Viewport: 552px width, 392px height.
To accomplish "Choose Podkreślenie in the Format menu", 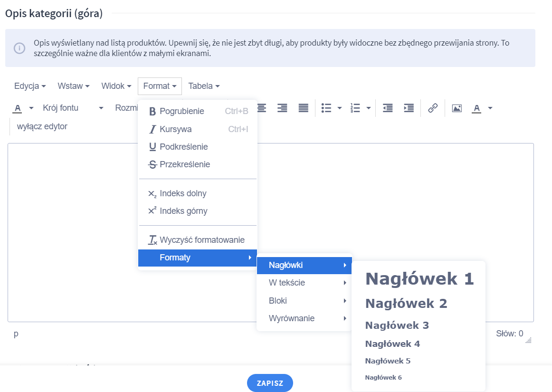I will point(198,147).
